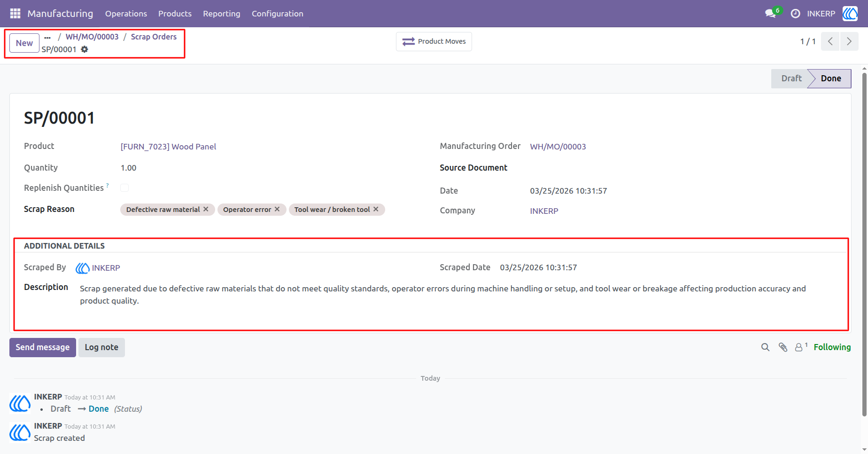868x454 pixels.
Task: Click the INKERP user avatar in navbar
Action: [x=850, y=14]
